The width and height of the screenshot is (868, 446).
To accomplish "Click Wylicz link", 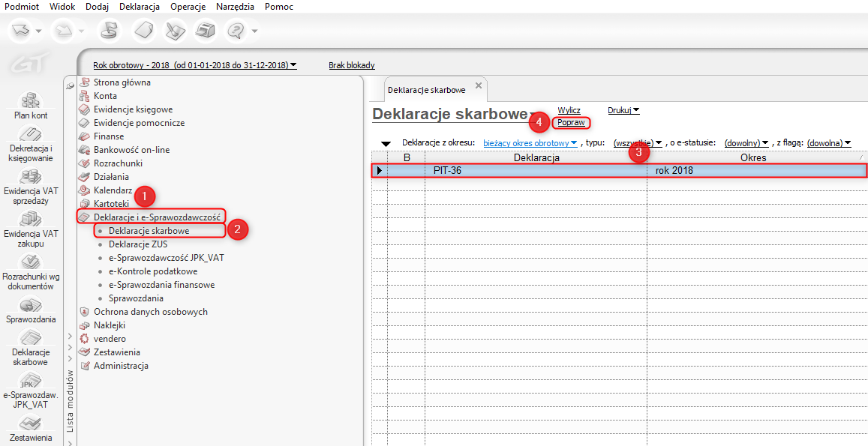I will [x=569, y=110].
